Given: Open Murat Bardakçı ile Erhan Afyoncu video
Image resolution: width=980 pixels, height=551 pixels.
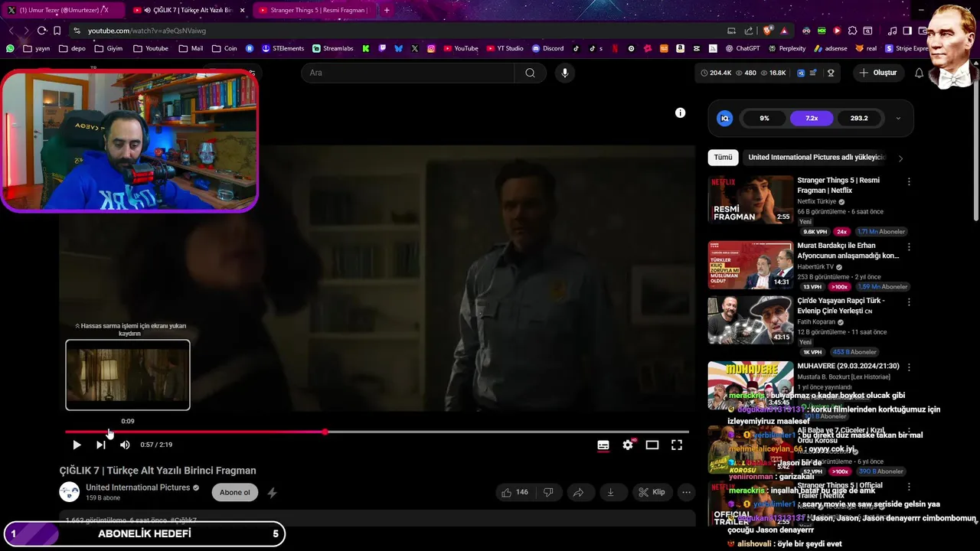Looking at the screenshot, I should tap(750, 266).
